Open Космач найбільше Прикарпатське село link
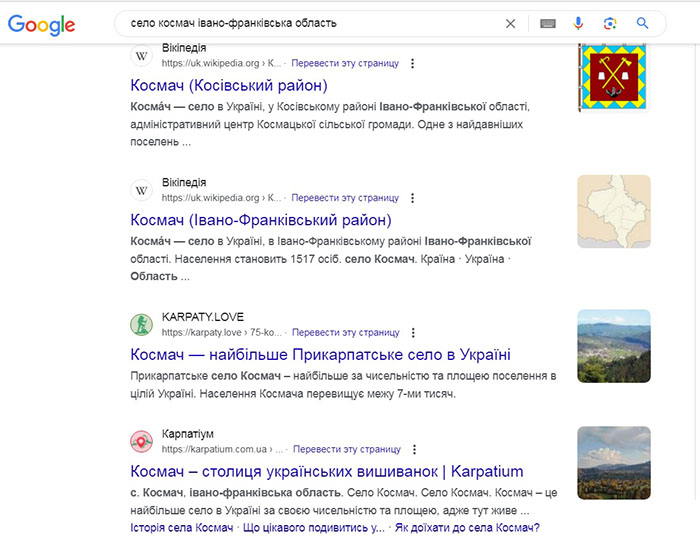 click(320, 354)
